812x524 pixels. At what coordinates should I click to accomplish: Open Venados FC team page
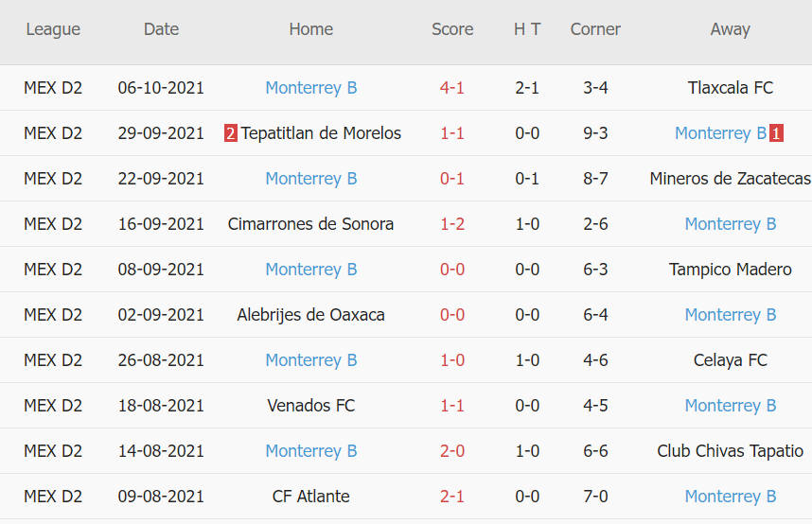[x=310, y=406]
